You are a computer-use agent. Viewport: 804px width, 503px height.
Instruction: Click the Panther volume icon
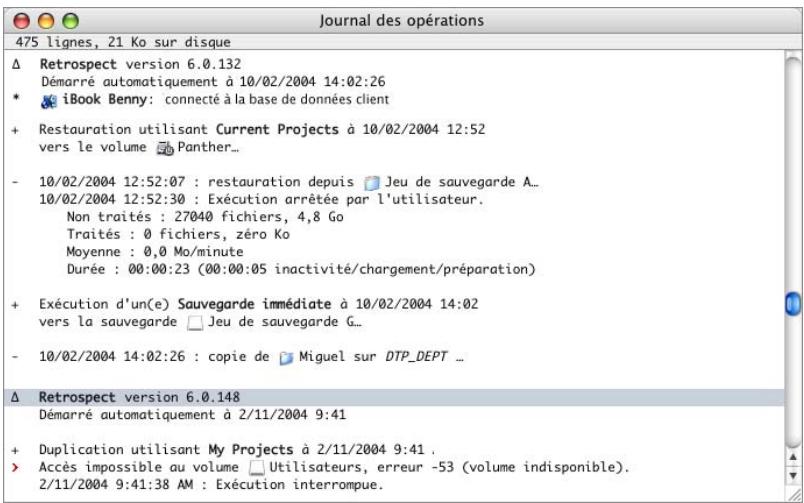(x=165, y=149)
